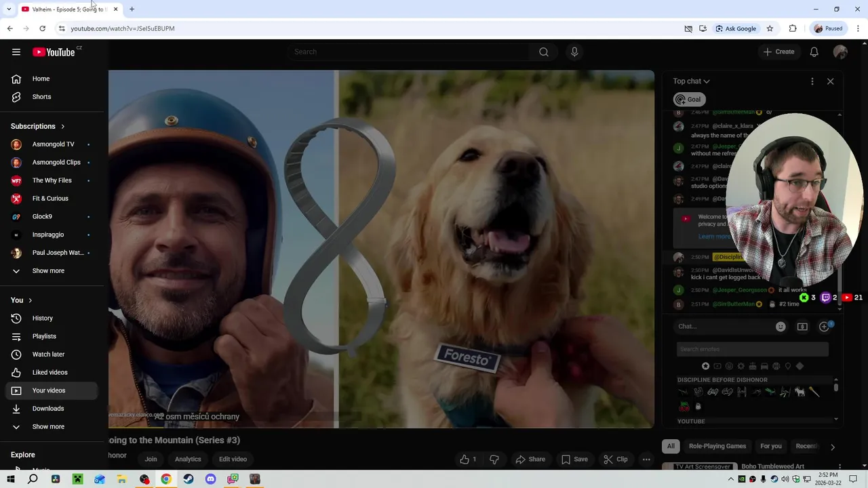868x488 pixels.
Task: Insert the goat emote
Action: coord(800,392)
